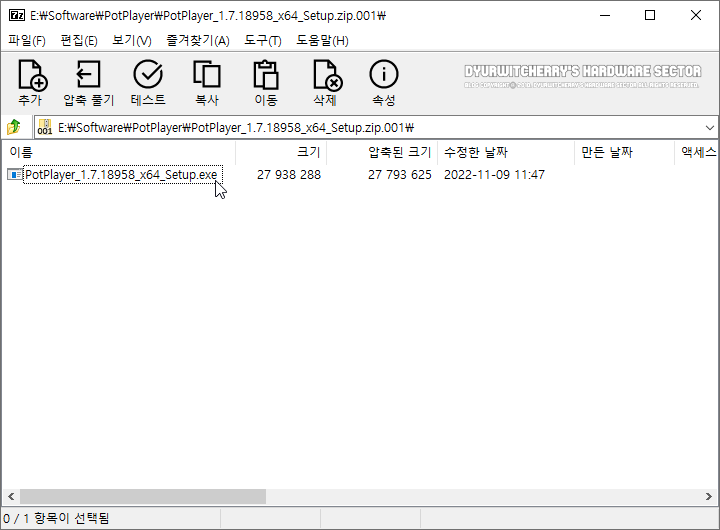Image resolution: width=720 pixels, height=530 pixels.
Task: Click the Add (추가) toolbar icon
Action: point(32,75)
